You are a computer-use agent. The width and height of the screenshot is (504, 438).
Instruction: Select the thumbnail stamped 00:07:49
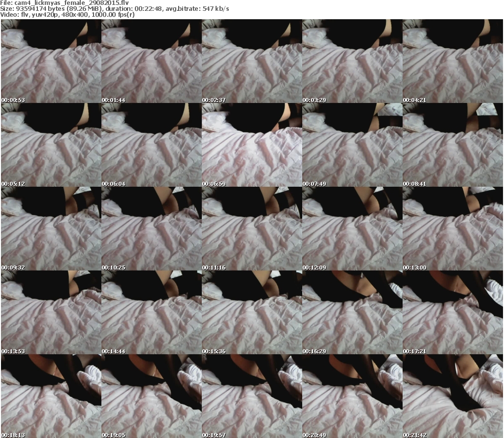(352, 145)
